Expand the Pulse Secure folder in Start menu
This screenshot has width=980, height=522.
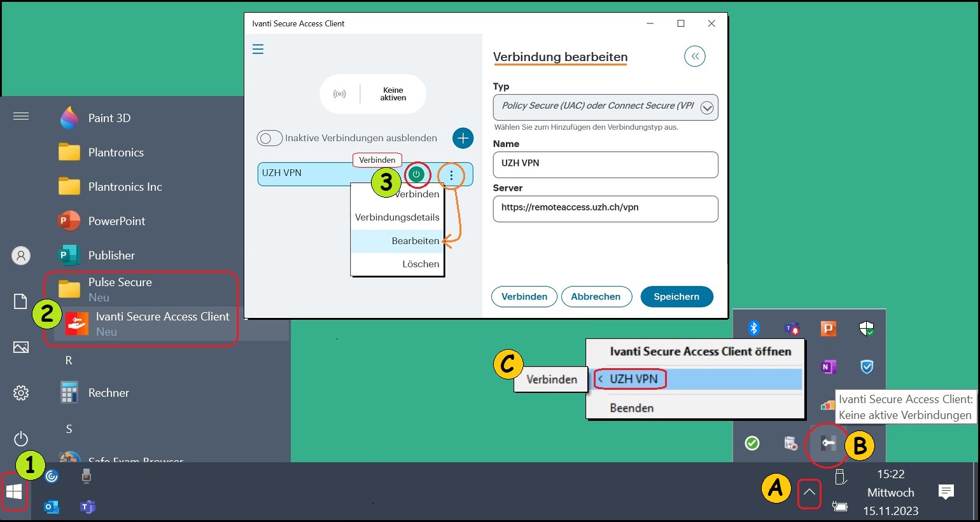click(120, 282)
